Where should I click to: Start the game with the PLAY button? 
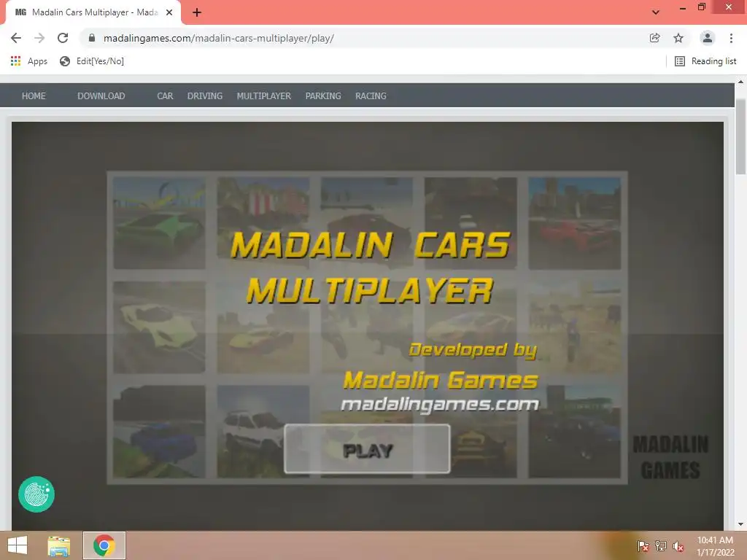[x=367, y=449]
